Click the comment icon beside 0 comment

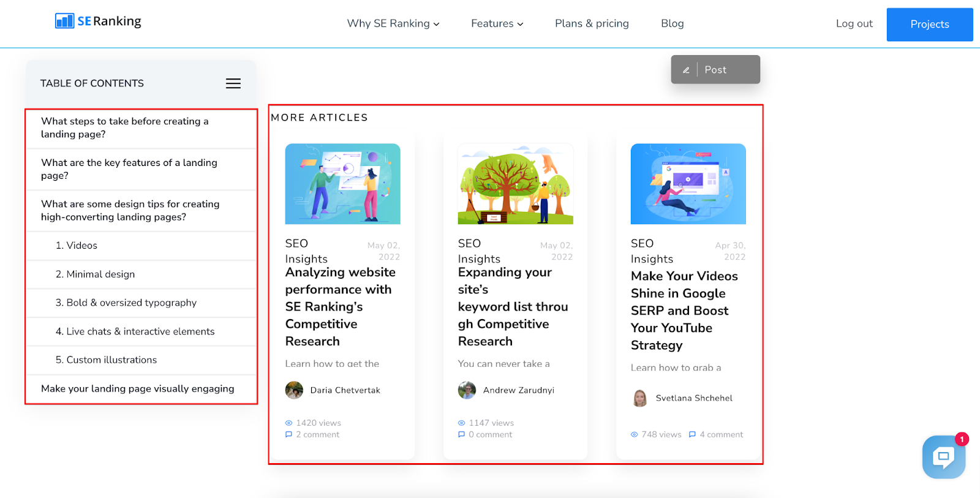pos(462,435)
